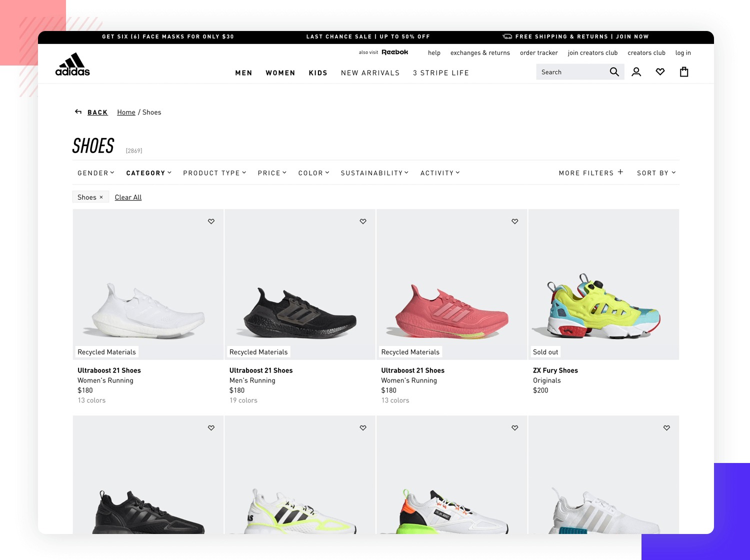Click the face masks promo banner
The width and height of the screenshot is (750, 560).
click(168, 36)
